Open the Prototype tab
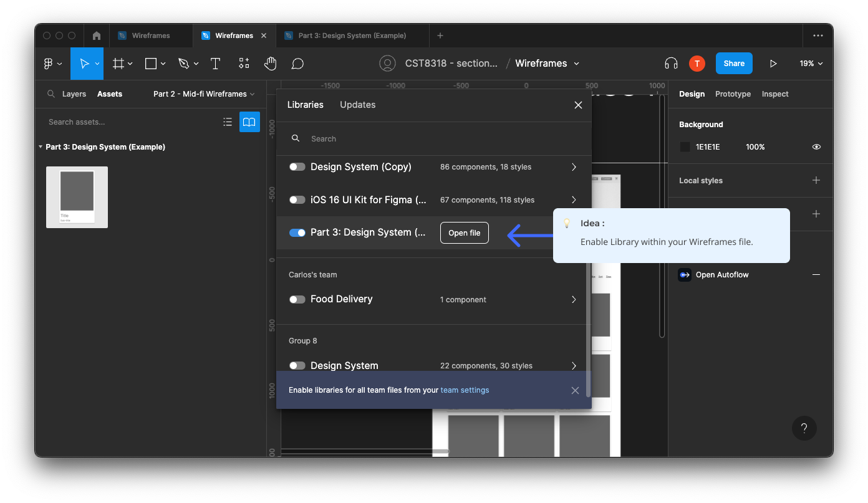 (x=733, y=94)
